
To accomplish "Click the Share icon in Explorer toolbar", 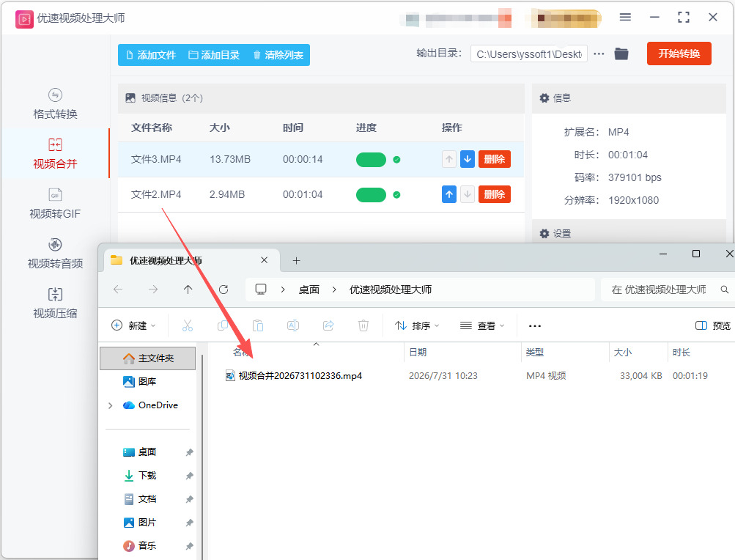I will tap(328, 325).
